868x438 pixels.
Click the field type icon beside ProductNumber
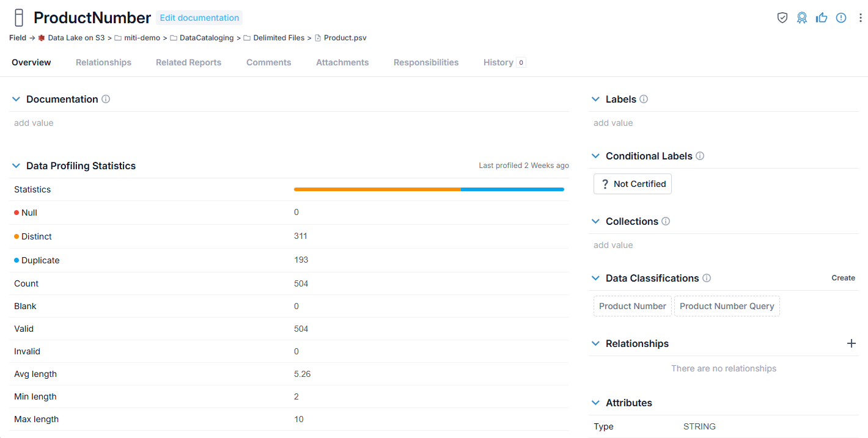(19, 18)
